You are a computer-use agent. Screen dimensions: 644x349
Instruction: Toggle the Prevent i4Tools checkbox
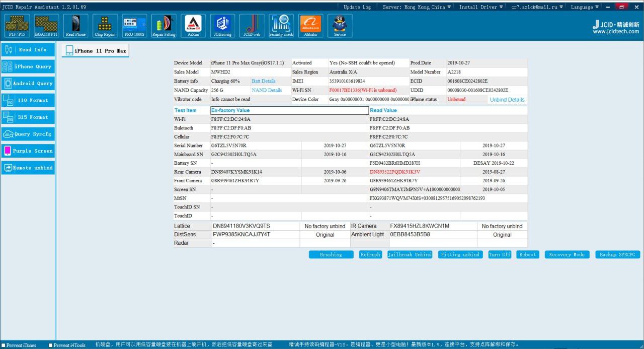pos(51,345)
